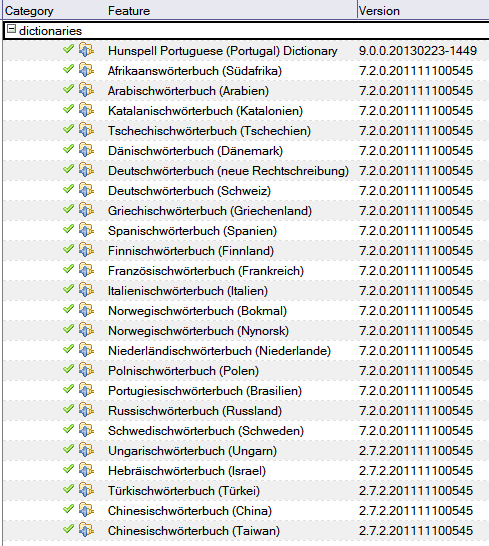Select Niederländischwörterbuch (Niederlande) feature name
The width and height of the screenshot is (489, 546).
click(219, 351)
